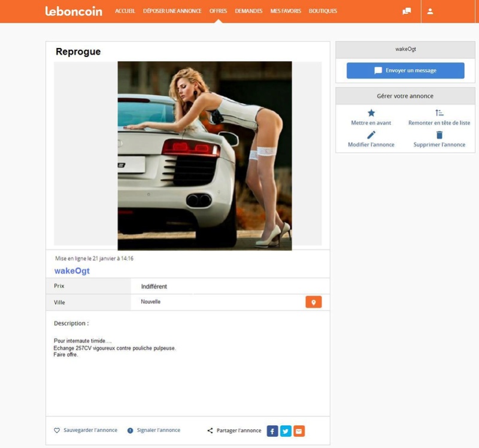The image size is (479, 448).
Task: Go to the Accueil menu item
Action: coord(125,11)
